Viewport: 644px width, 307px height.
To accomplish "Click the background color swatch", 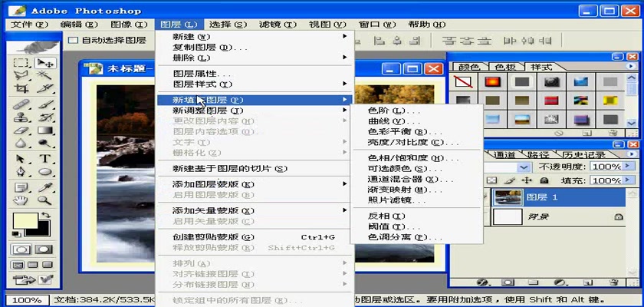I will (x=43, y=233).
